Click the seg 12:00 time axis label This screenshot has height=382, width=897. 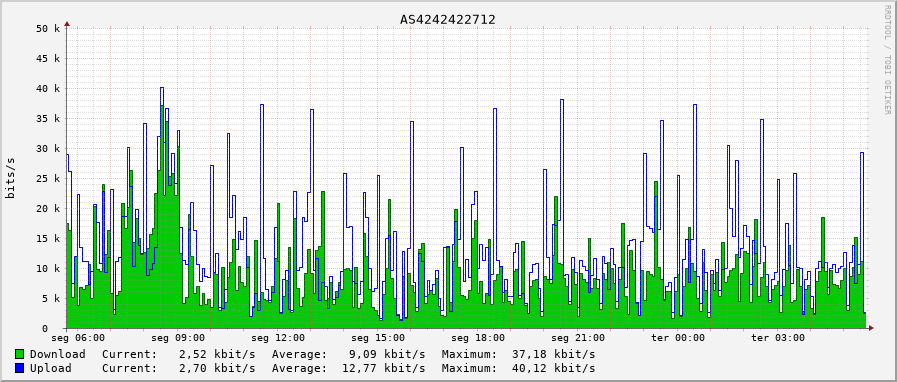coord(278,338)
